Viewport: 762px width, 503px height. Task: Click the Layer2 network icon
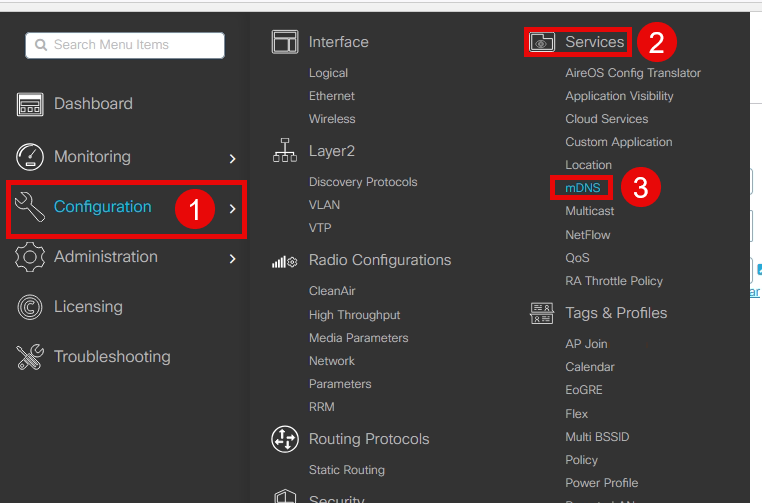285,151
